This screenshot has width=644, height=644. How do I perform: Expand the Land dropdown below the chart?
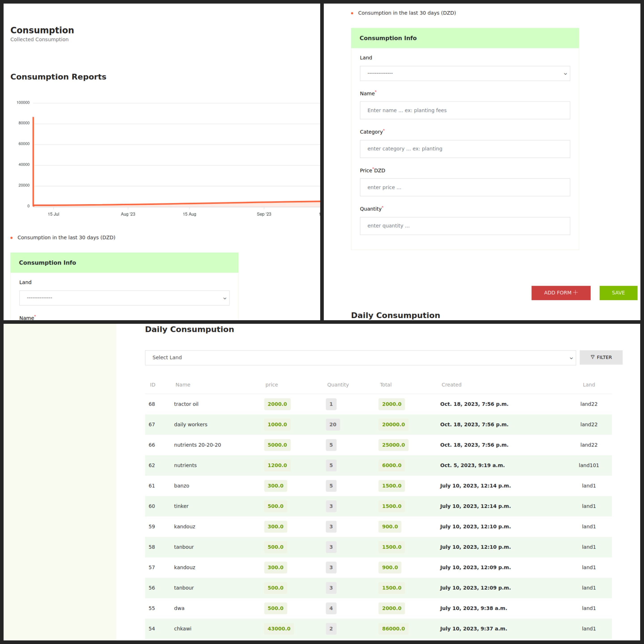coord(124,298)
